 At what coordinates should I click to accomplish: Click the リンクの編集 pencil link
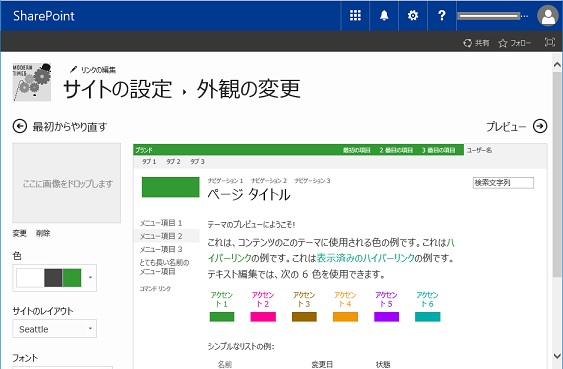point(93,70)
